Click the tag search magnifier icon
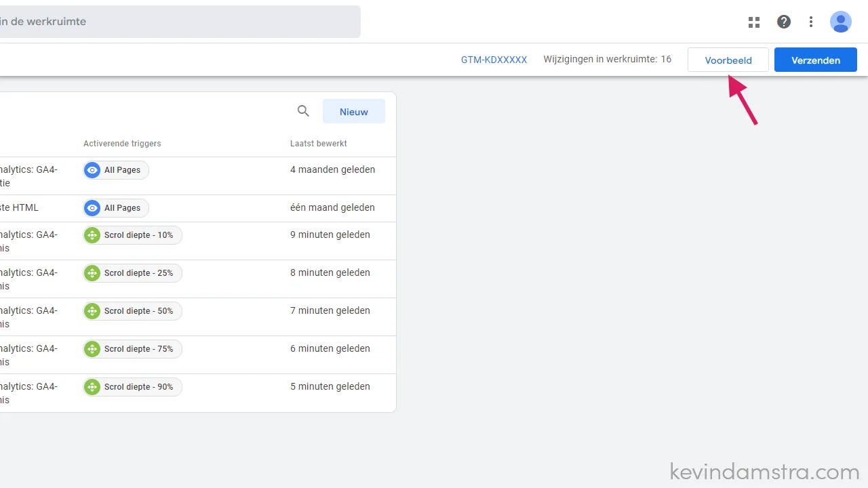 tap(304, 111)
